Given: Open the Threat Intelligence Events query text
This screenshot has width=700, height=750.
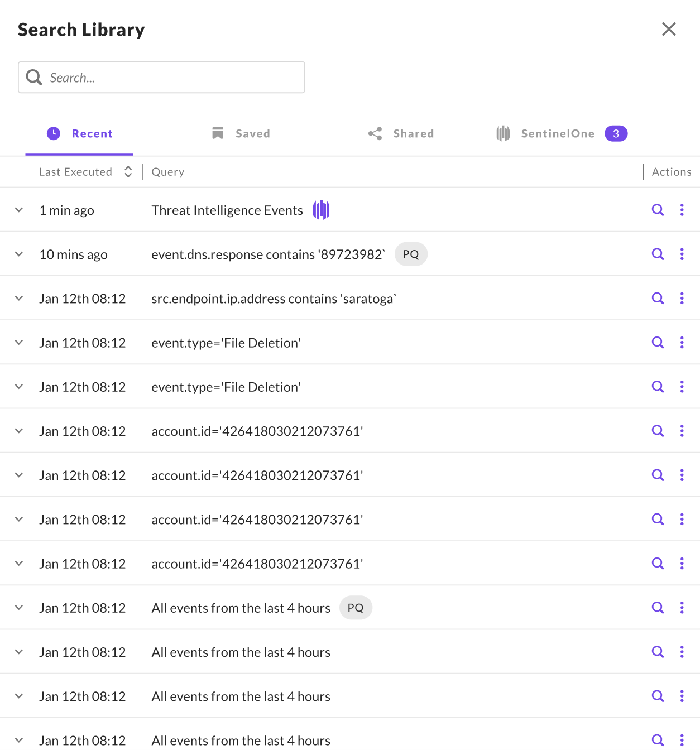Looking at the screenshot, I should point(227,210).
